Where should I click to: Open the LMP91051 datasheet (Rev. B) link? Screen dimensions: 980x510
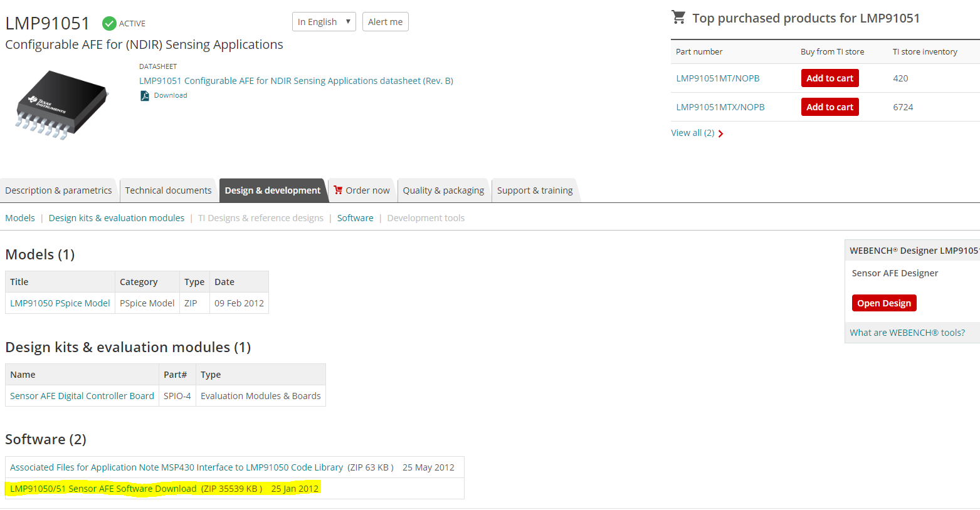coord(296,81)
